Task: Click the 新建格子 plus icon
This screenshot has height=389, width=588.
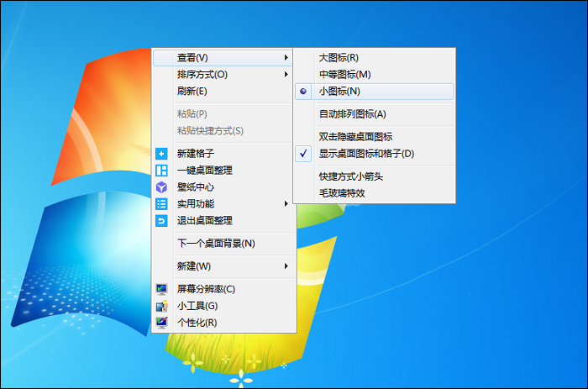Action: 162,154
